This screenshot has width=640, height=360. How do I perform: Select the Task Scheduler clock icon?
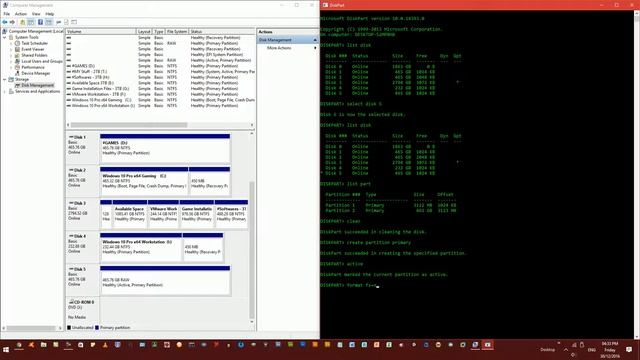[18, 43]
